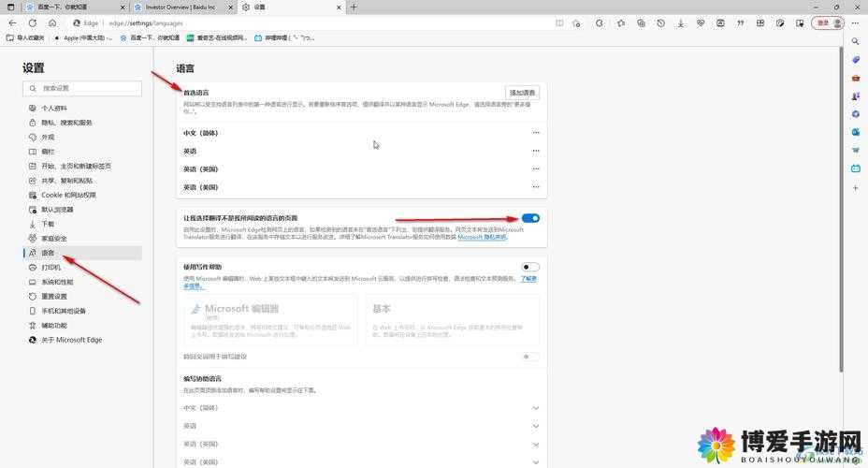
Task: Expand 中文 (简体) under writing assistance languages
Action: pyautogui.click(x=535, y=408)
